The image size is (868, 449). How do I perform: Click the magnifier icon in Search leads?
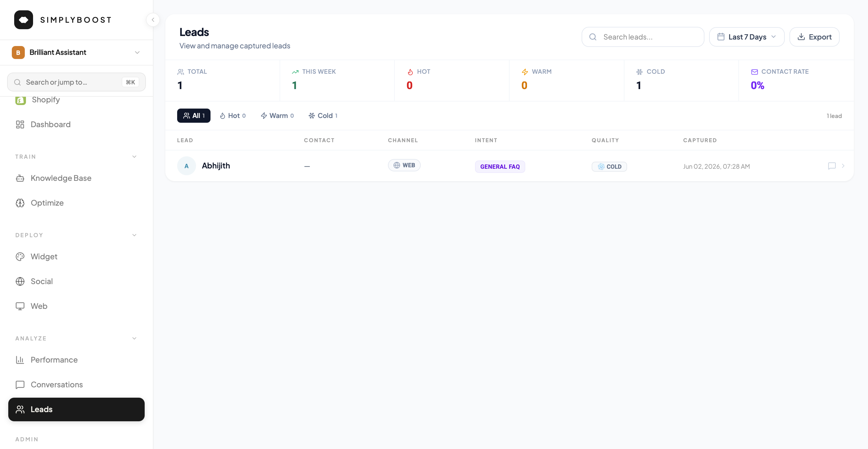[593, 37]
